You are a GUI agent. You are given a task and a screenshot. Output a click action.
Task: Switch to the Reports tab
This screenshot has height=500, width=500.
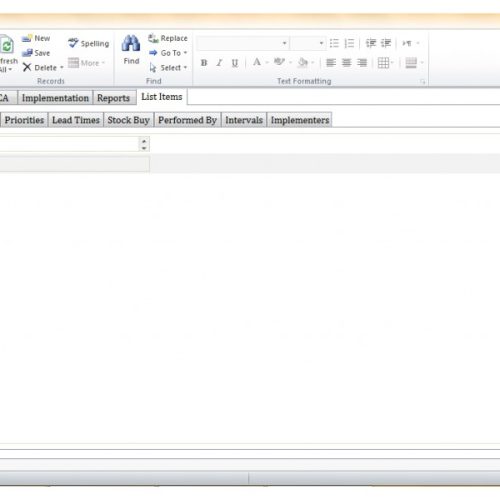[x=114, y=98]
